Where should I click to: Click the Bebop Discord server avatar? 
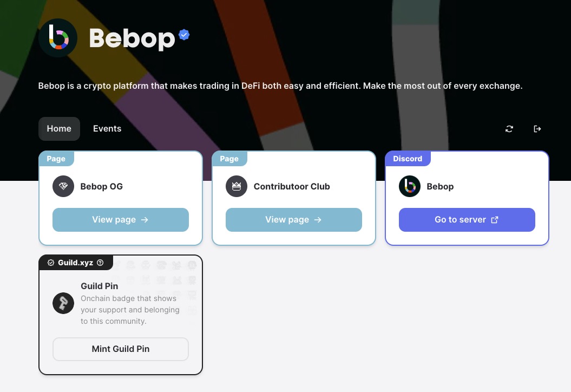pyautogui.click(x=410, y=186)
